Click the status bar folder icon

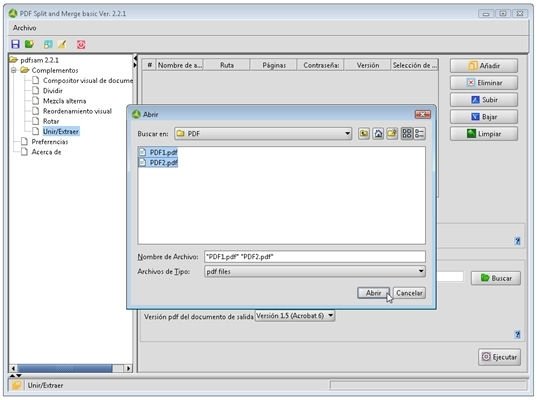[16, 385]
